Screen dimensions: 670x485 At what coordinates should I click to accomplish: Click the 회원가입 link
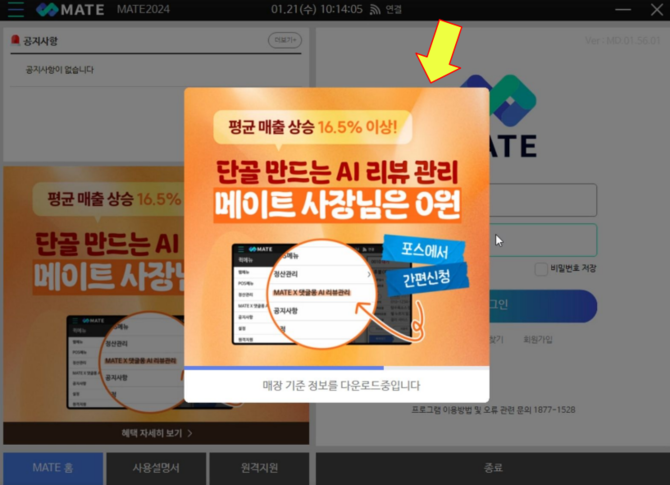(x=537, y=339)
